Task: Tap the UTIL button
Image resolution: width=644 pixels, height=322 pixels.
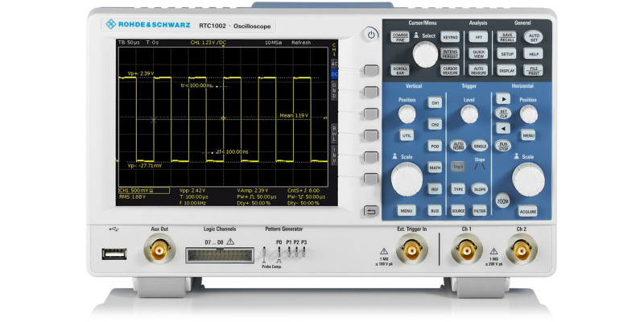Action: click(x=407, y=134)
